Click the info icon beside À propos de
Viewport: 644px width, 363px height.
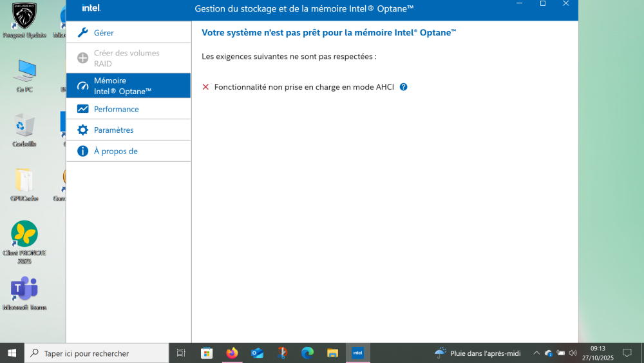[x=82, y=151]
